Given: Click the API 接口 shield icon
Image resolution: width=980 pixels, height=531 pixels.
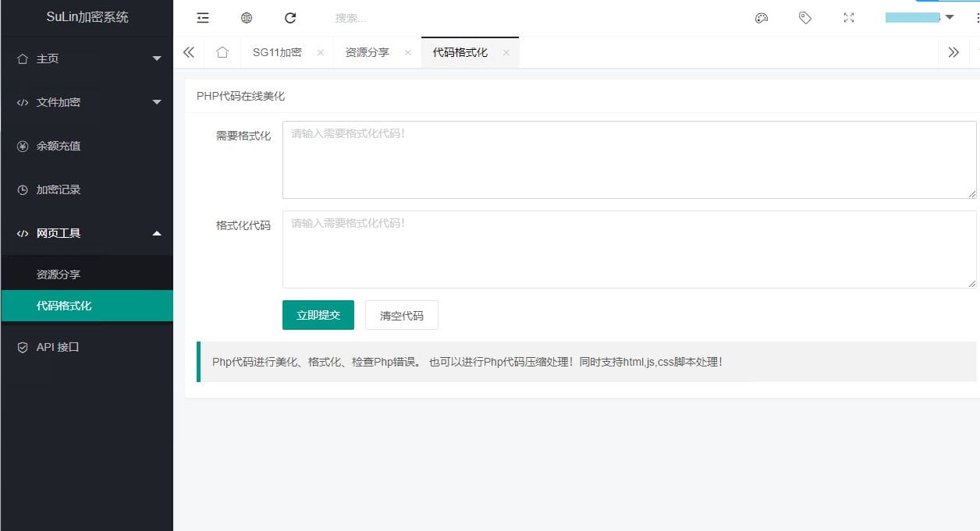Looking at the screenshot, I should point(23,347).
